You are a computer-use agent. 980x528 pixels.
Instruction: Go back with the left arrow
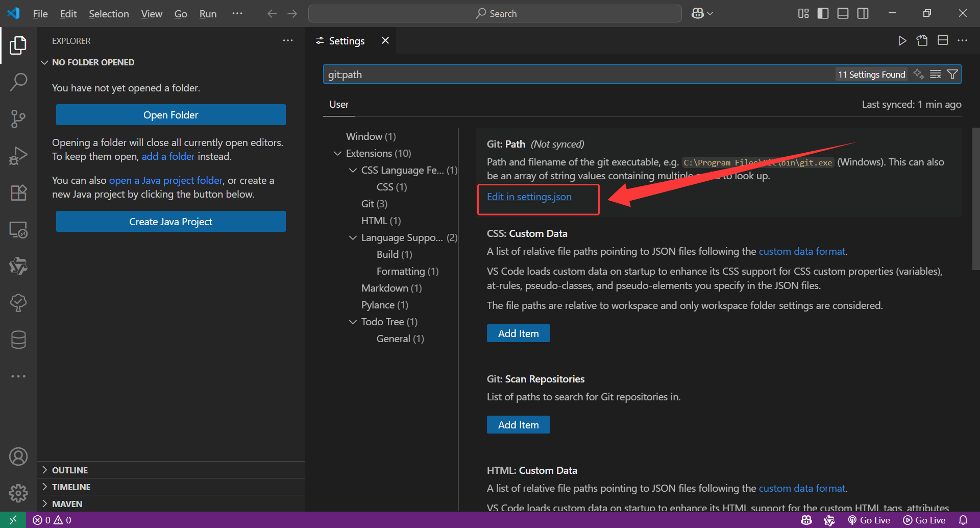272,14
